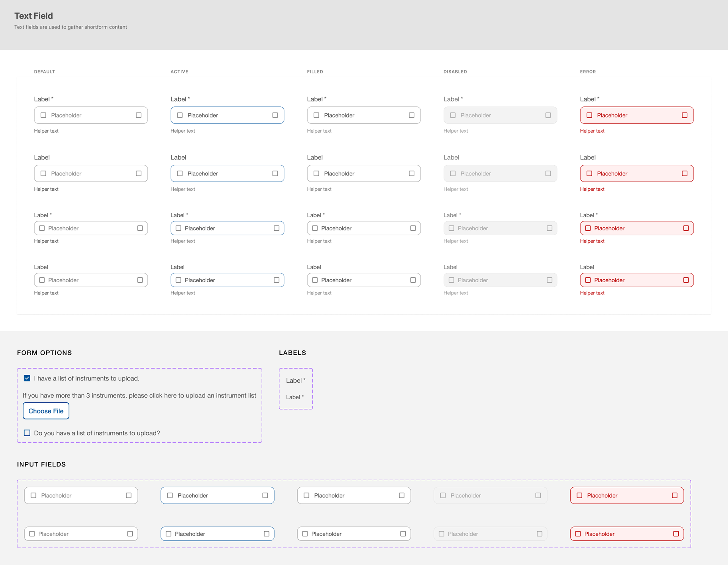Click trailing icon in last DEFAULT column field
This screenshot has width=728, height=565.
click(x=140, y=280)
